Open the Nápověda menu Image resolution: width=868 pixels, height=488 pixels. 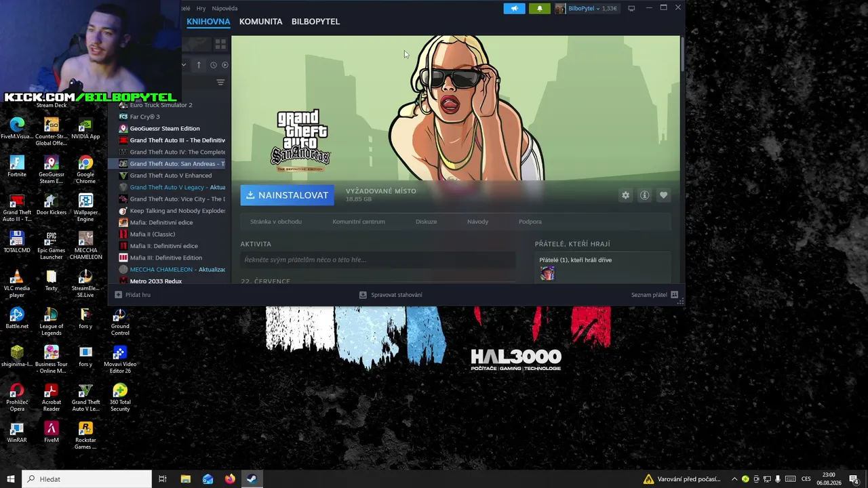tap(224, 8)
